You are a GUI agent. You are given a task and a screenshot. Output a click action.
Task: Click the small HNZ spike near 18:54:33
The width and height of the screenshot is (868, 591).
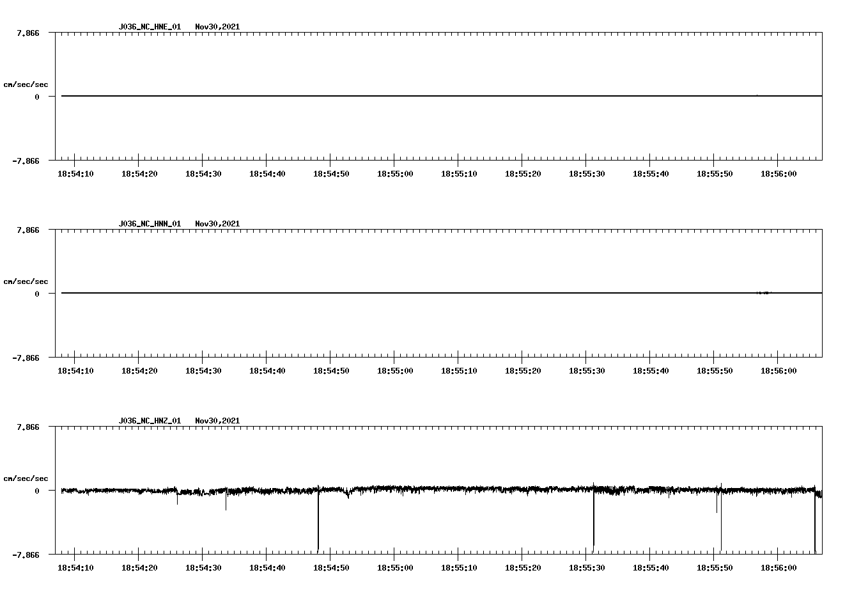[x=226, y=499]
